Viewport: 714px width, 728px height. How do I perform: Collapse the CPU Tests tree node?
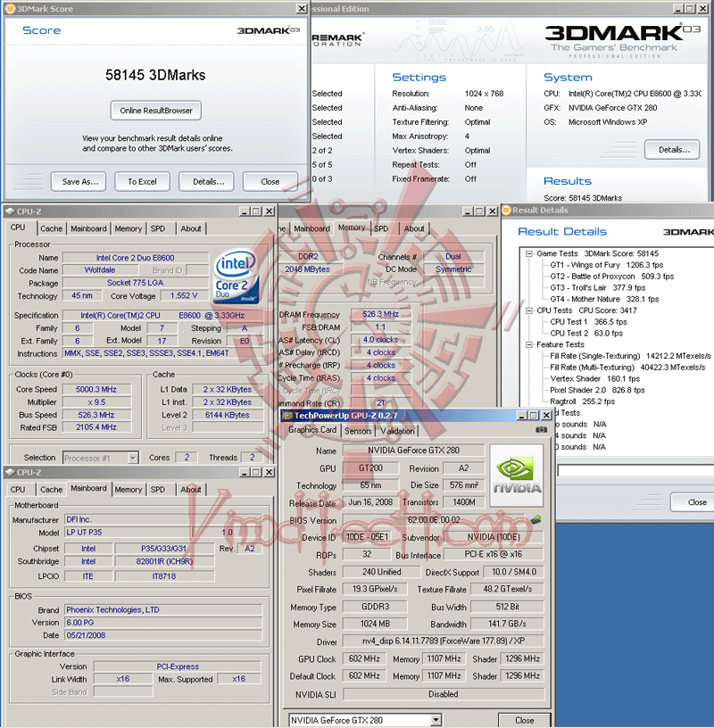528,310
